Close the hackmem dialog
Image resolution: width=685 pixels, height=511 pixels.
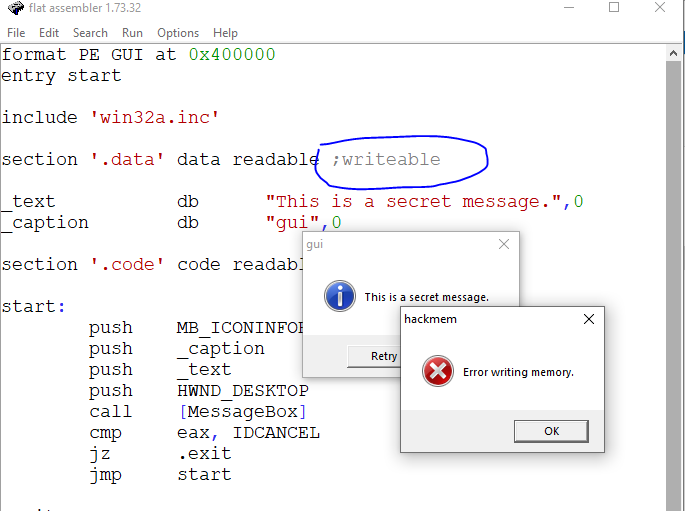coord(588,319)
